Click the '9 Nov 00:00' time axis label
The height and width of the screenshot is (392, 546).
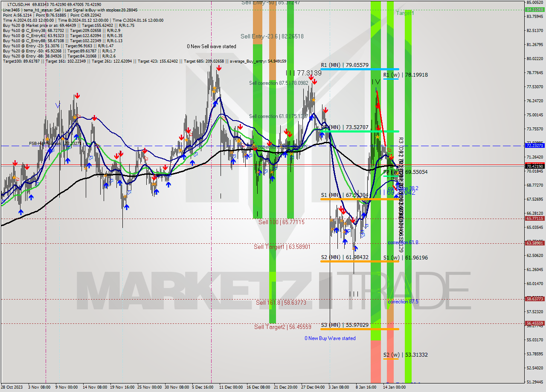pyautogui.click(x=66, y=387)
